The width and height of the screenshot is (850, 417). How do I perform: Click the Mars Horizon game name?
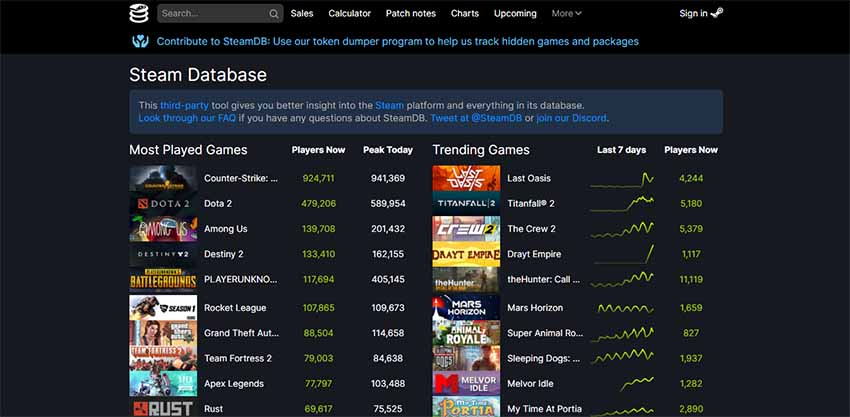pyautogui.click(x=535, y=308)
